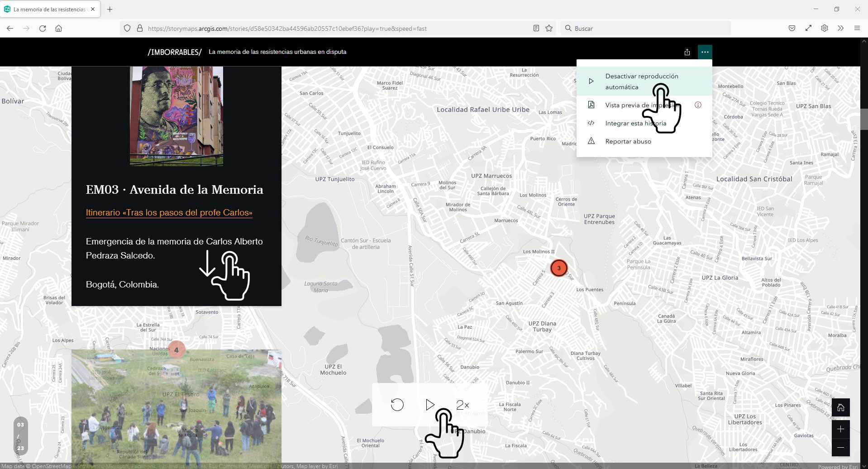Change autoplay speed with the 2x control
Viewport: 868px width, 469px height.
tap(463, 405)
